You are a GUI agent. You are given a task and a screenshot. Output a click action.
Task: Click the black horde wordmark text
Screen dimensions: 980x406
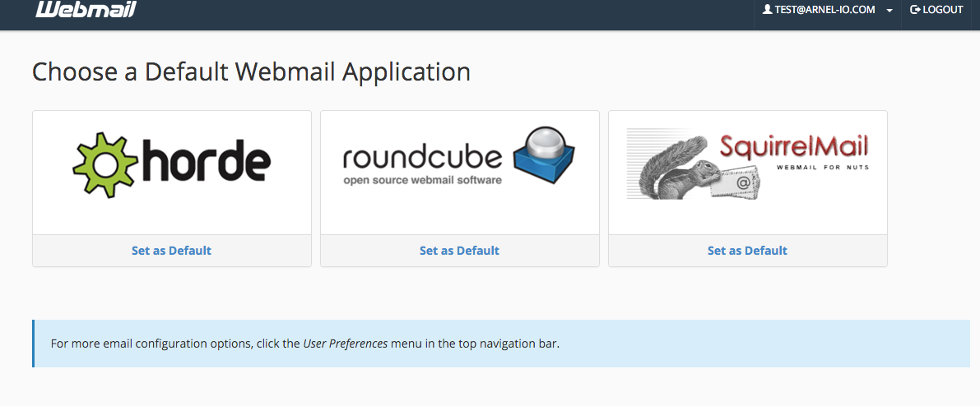[204, 163]
